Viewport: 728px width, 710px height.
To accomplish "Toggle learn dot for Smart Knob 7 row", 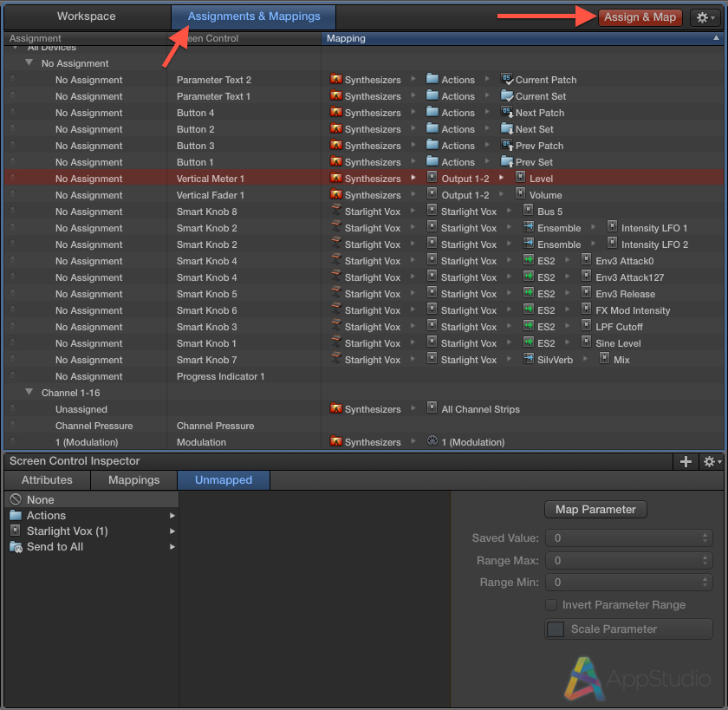I will click(x=12, y=359).
